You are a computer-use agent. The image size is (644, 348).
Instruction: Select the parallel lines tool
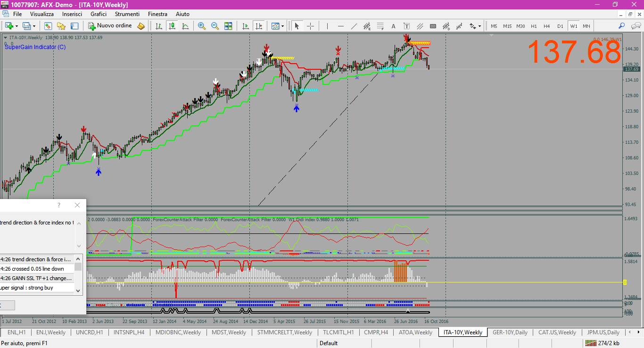(420, 26)
